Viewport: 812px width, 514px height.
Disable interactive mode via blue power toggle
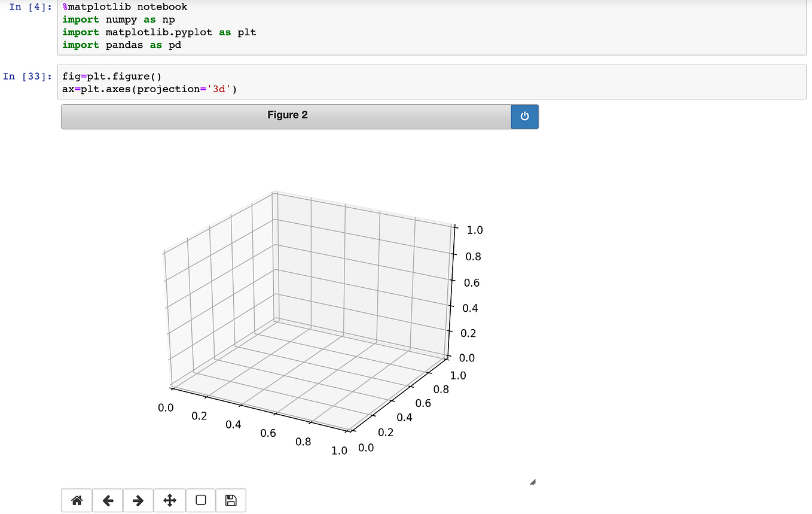[524, 117]
